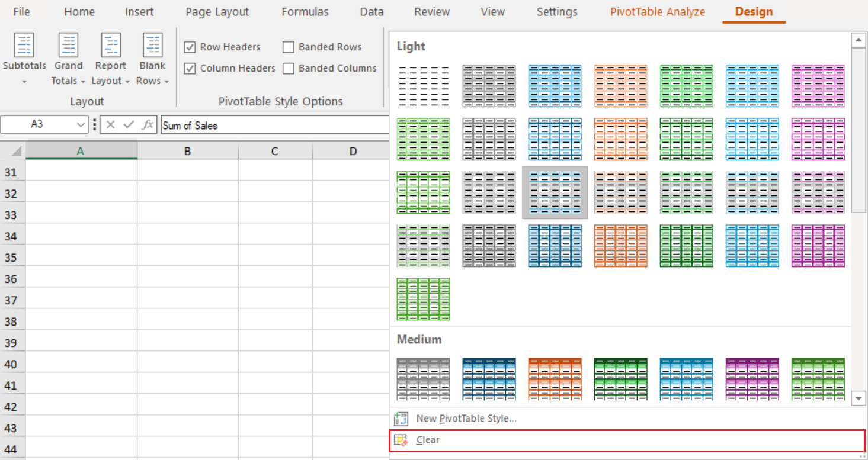
Task: Click the gallery scroll-up arrow
Action: pos(859,40)
